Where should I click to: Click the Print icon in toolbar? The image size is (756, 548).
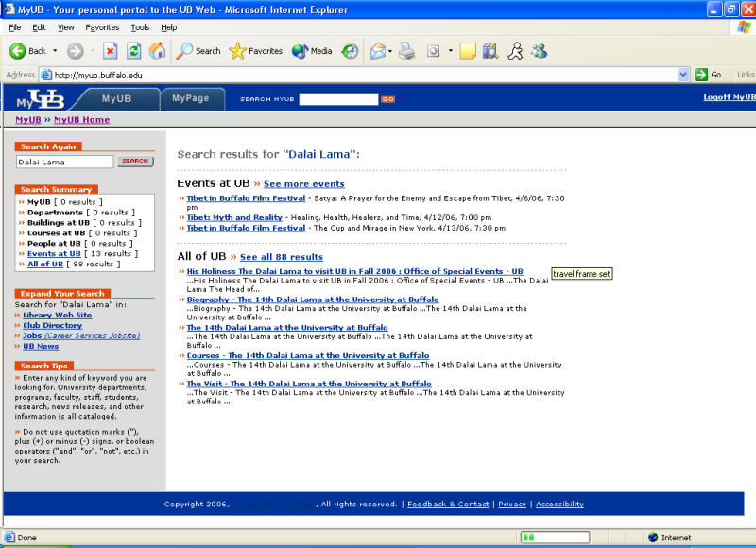click(406, 51)
